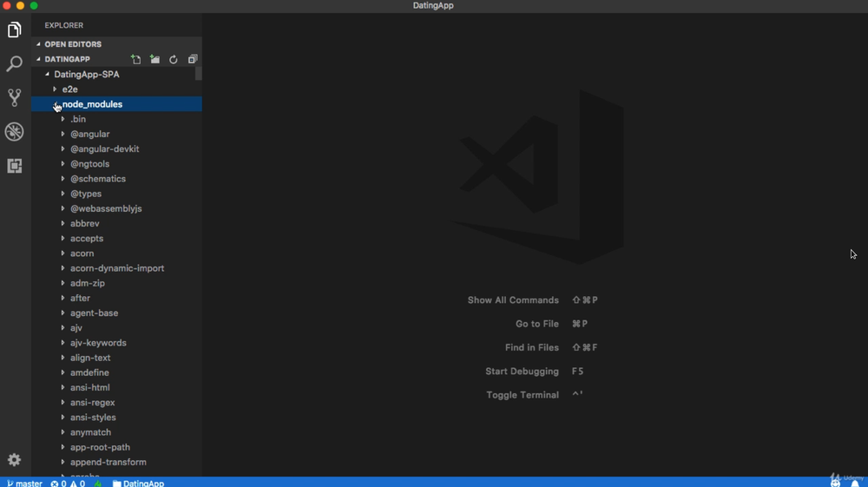Expand the @ngtools folder arrow
868x487 pixels.
62,164
